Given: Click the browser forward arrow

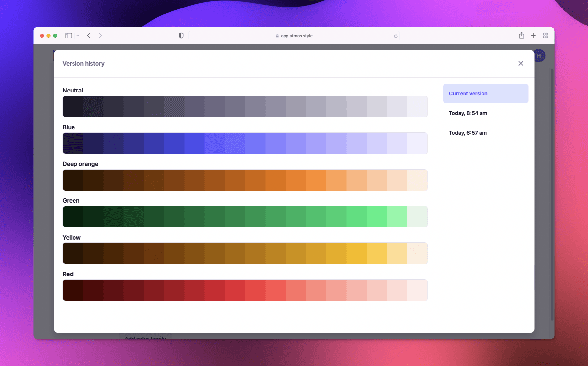Looking at the screenshot, I should point(100,36).
